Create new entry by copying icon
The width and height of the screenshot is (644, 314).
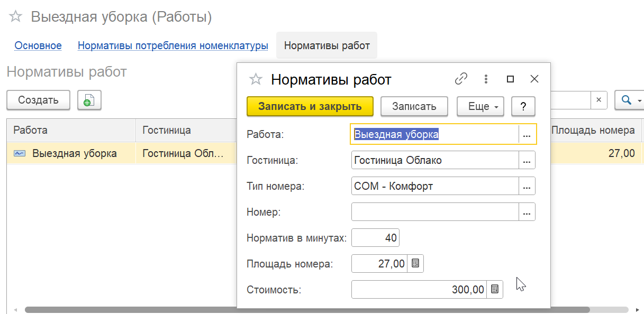click(x=89, y=100)
